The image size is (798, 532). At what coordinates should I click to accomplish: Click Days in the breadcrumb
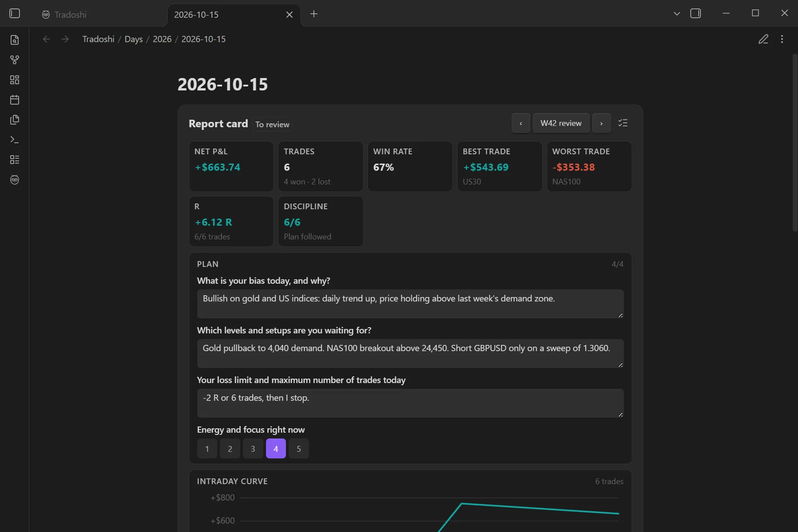133,39
